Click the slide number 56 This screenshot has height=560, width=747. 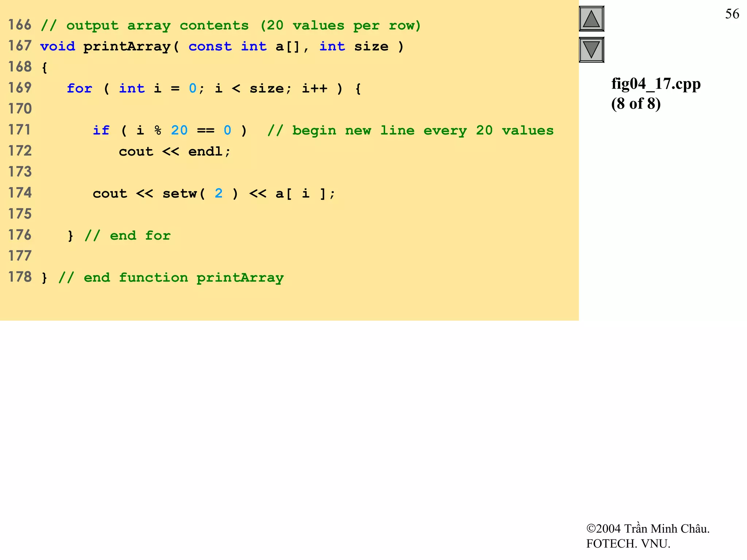click(732, 14)
